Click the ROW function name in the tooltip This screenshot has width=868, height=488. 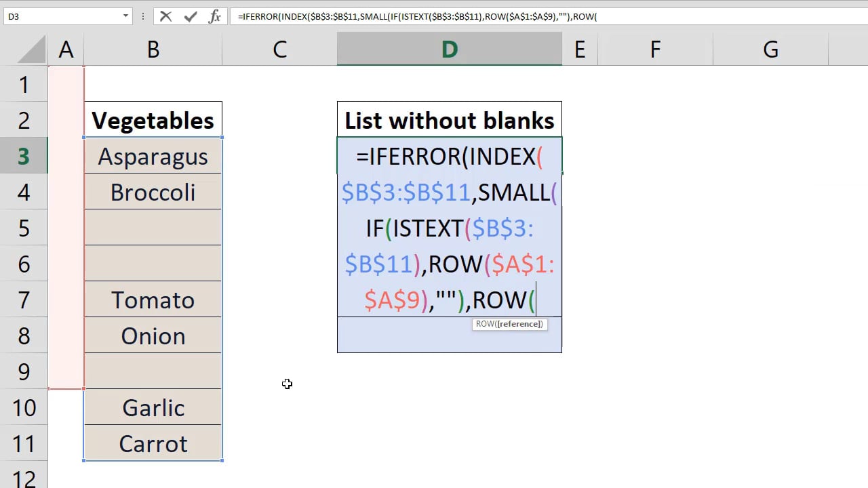tap(484, 324)
